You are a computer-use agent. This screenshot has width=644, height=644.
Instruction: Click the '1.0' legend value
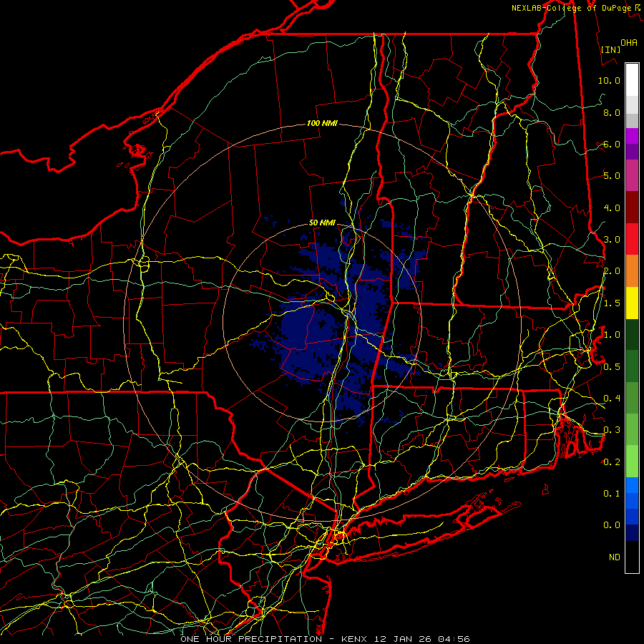coord(612,335)
